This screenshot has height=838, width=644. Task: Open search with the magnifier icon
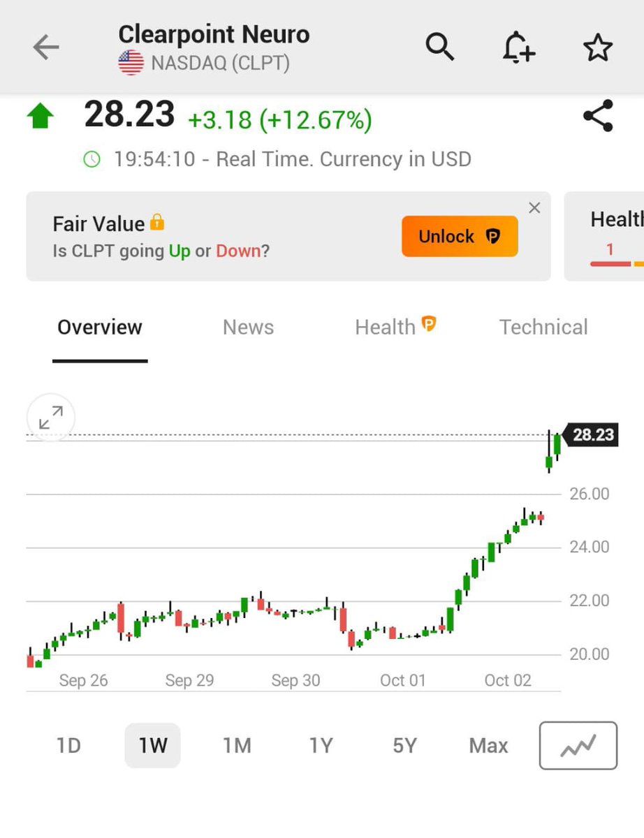(440, 47)
